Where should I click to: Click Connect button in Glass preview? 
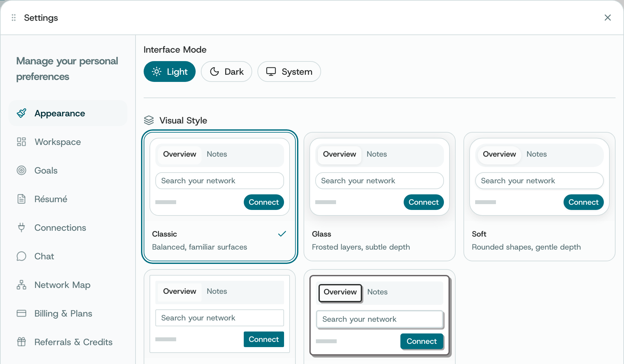coord(424,202)
